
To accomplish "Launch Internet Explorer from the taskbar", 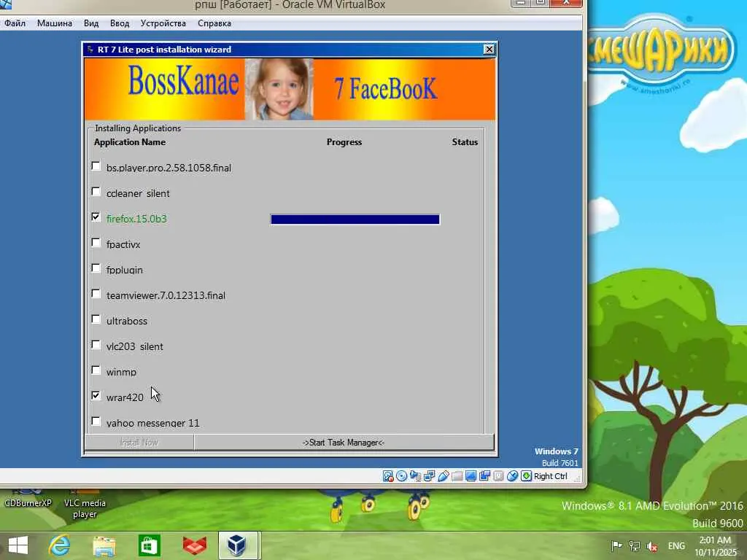I will coord(60,545).
